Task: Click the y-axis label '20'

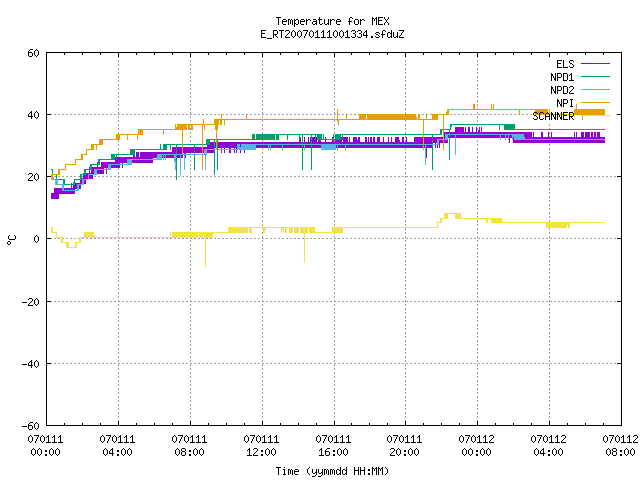Action: coord(33,177)
